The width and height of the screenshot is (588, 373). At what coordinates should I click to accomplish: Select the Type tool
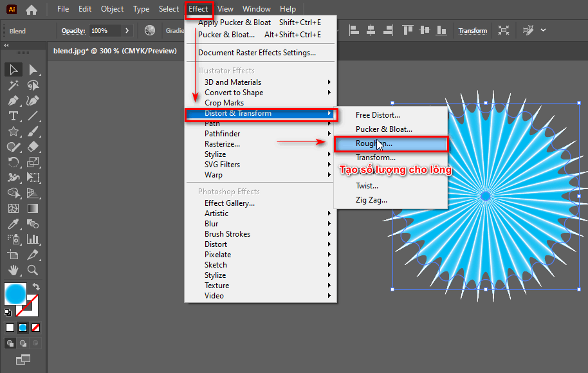13,116
